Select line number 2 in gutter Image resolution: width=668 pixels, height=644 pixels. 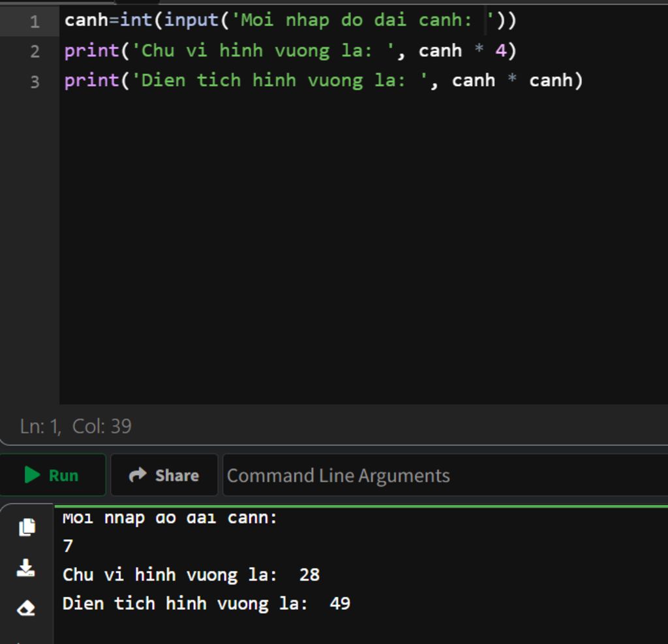click(x=35, y=52)
